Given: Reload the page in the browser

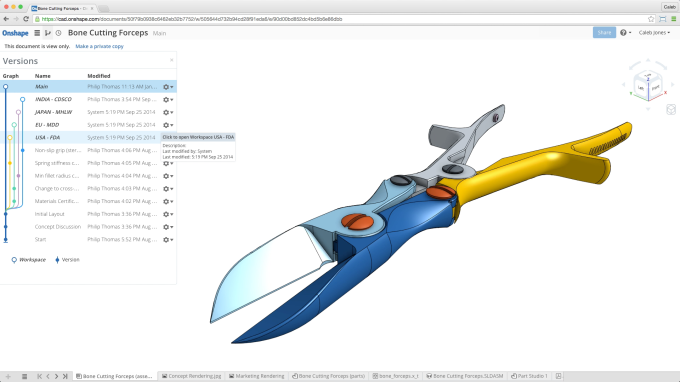Looking at the screenshot, I should pyautogui.click(x=26, y=19).
